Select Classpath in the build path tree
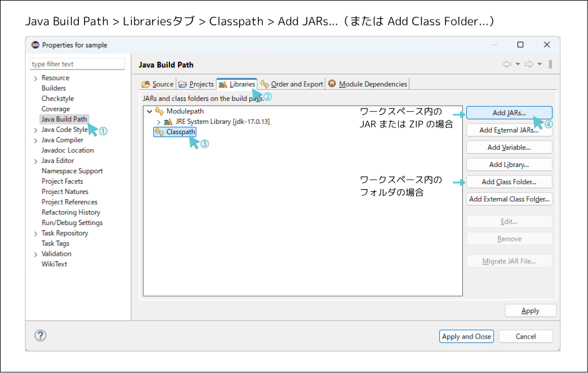 (180, 132)
